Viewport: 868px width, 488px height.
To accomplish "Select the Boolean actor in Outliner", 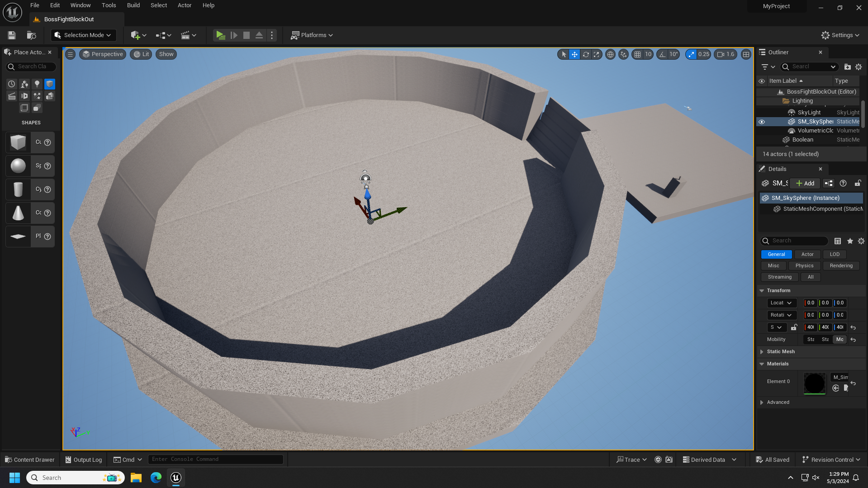I will click(x=802, y=140).
